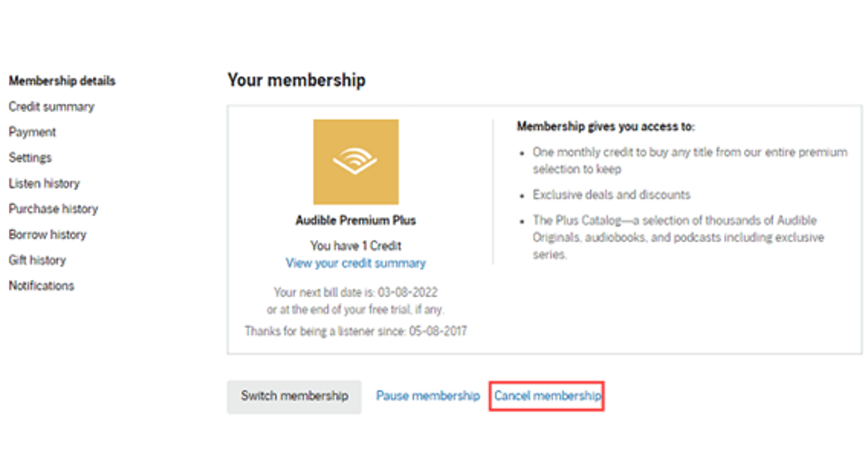Select the You have 1 Credit text

coord(355,246)
